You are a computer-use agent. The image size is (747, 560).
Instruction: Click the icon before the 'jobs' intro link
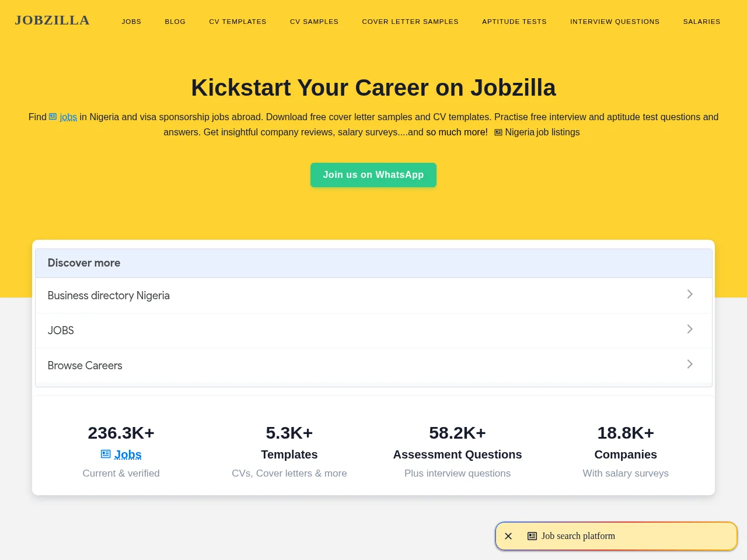(x=53, y=117)
